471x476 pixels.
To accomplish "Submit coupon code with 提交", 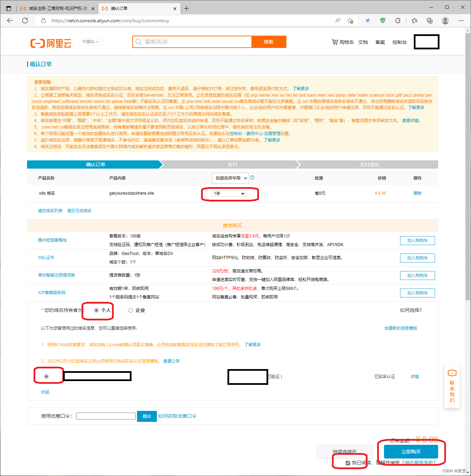I will point(147,416).
